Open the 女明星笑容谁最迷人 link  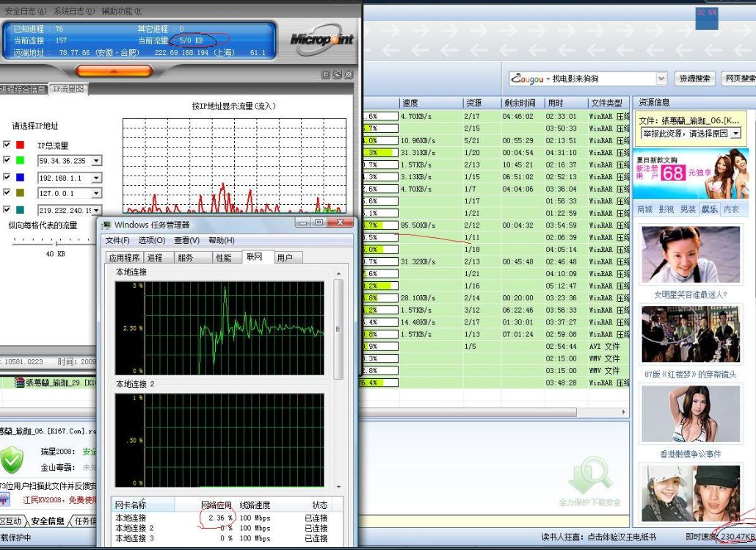click(690, 294)
